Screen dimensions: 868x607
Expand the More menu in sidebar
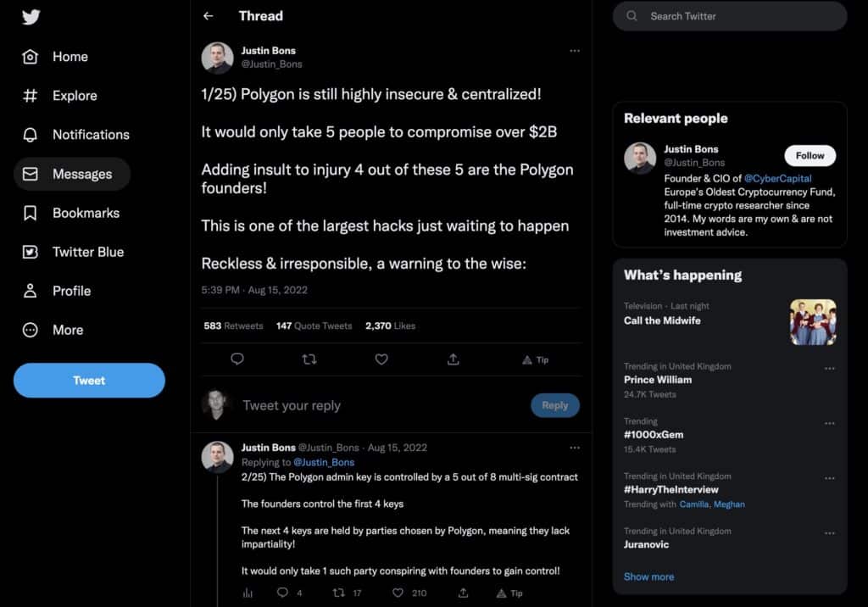(x=53, y=330)
